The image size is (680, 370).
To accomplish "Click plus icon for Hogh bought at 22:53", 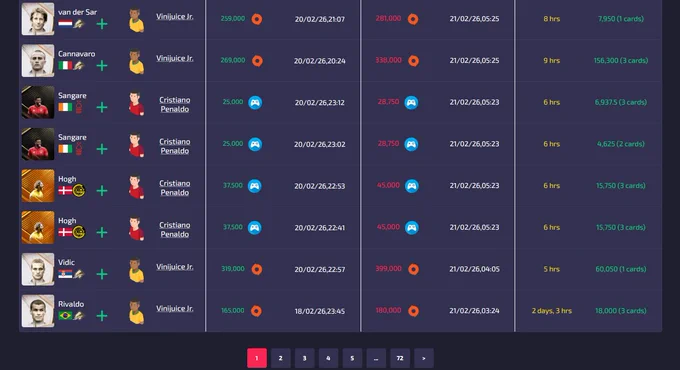I will 102,190.
